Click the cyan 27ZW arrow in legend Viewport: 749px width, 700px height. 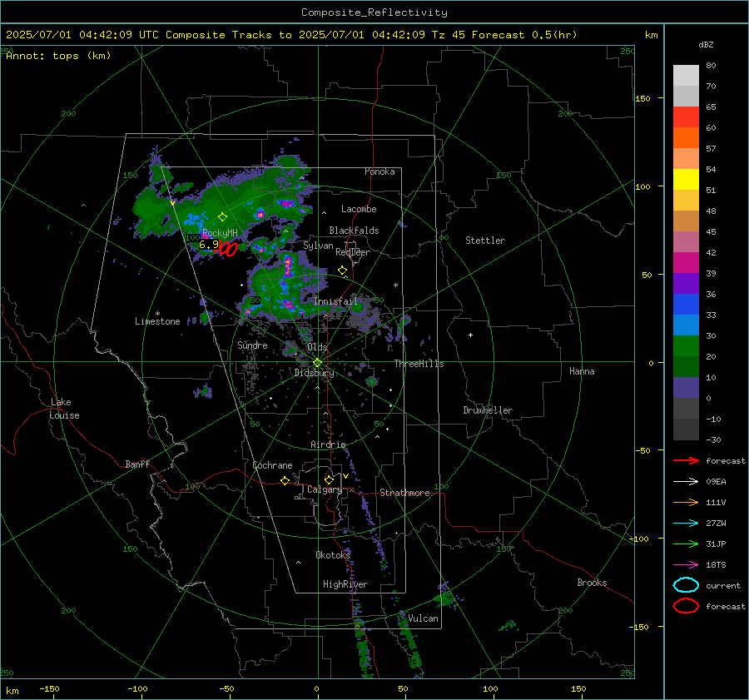click(x=686, y=524)
